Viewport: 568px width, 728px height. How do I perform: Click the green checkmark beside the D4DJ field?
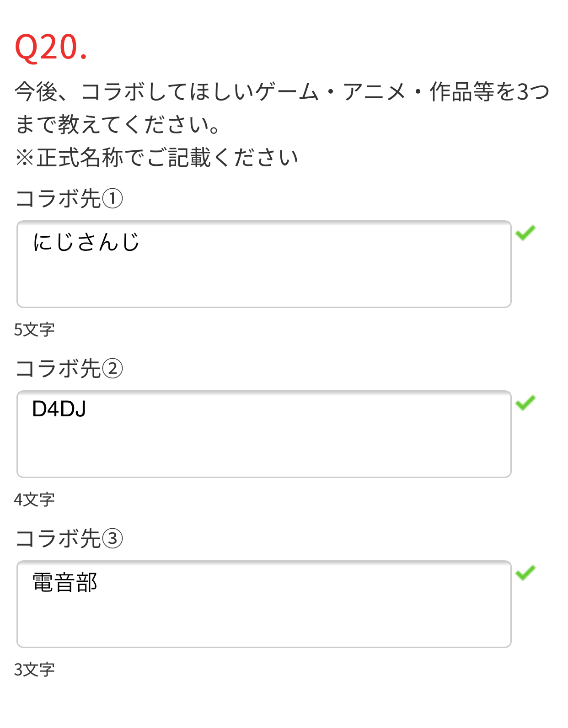pos(525,403)
